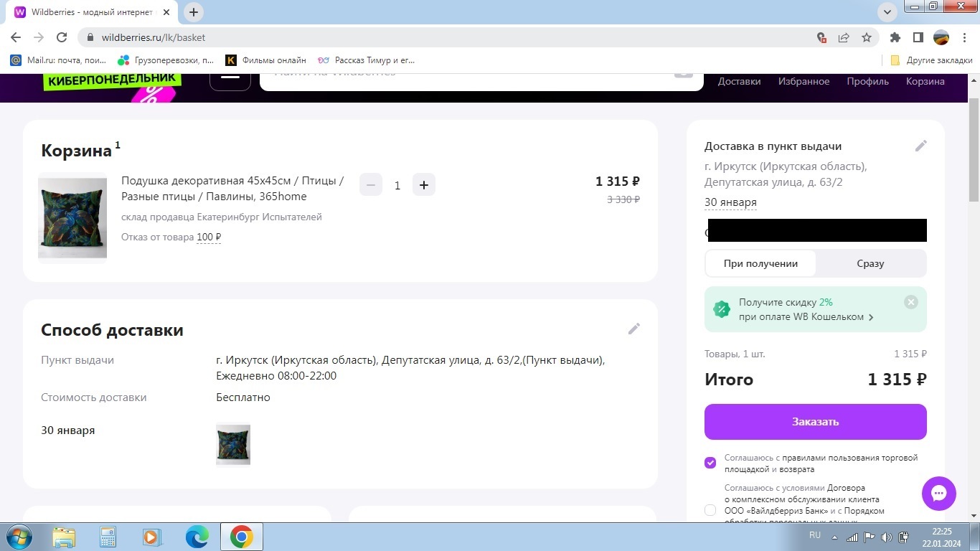The width and height of the screenshot is (980, 551).
Task: Increase the pillow quantity with plus
Action: pos(424,185)
